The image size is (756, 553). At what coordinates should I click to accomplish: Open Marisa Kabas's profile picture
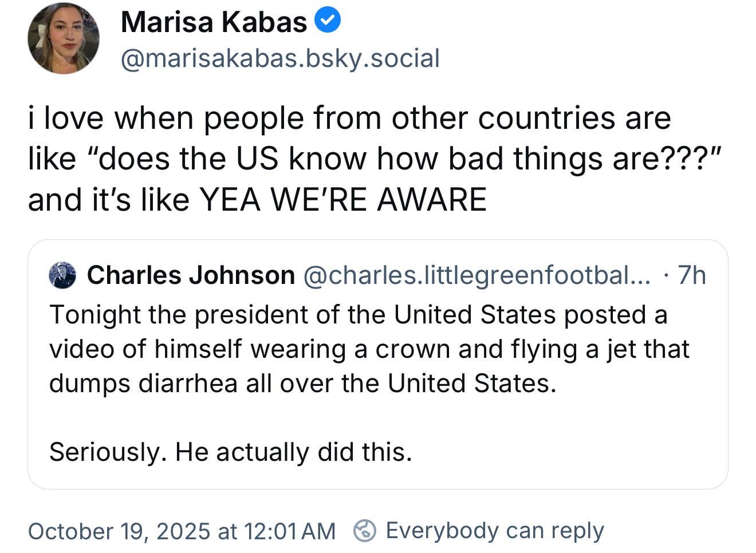[x=64, y=38]
